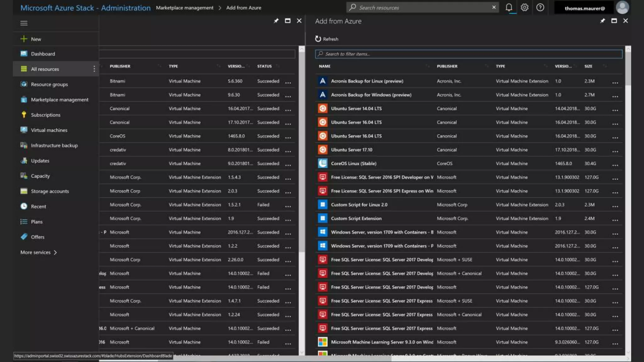Click the Refresh button in Add from Azure
644x362 pixels.
[x=327, y=39]
